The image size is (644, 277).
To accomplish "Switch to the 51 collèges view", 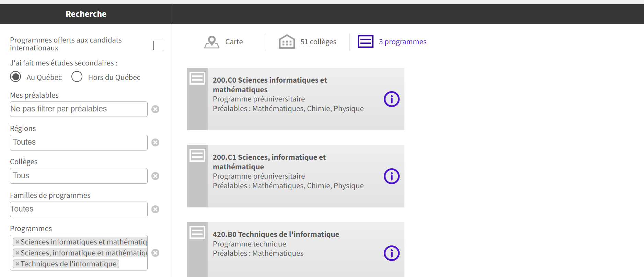I will click(x=308, y=42).
